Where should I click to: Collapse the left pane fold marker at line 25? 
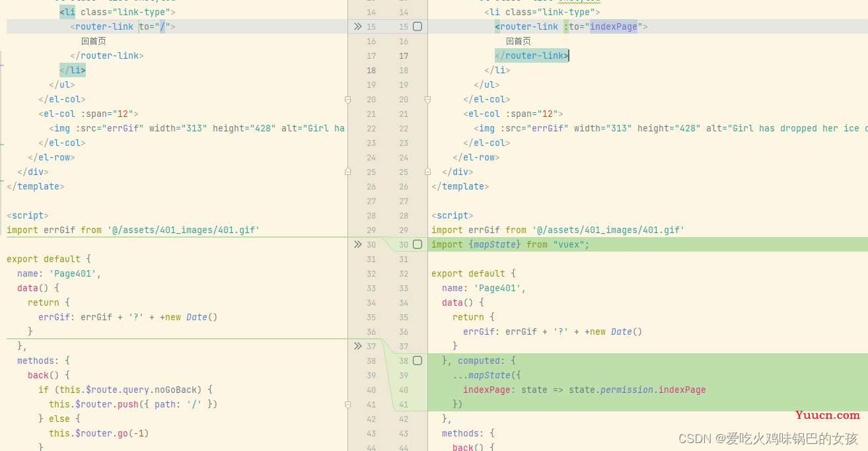click(347, 172)
